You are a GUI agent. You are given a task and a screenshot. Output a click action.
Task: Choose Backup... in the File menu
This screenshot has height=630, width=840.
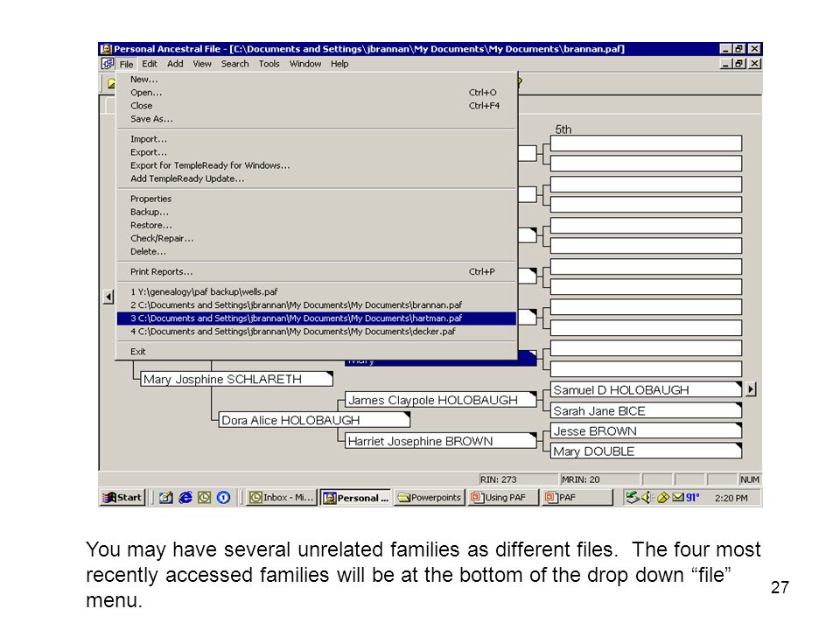317,212
